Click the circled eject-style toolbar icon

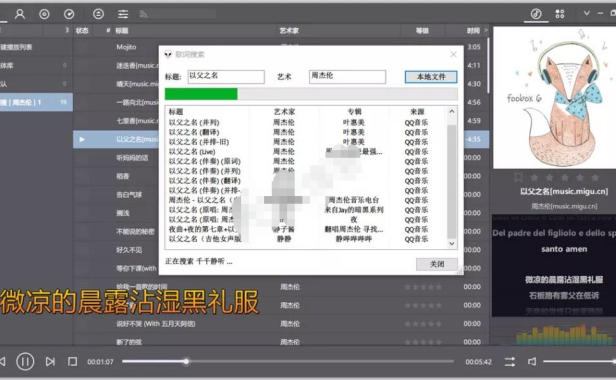click(x=98, y=15)
